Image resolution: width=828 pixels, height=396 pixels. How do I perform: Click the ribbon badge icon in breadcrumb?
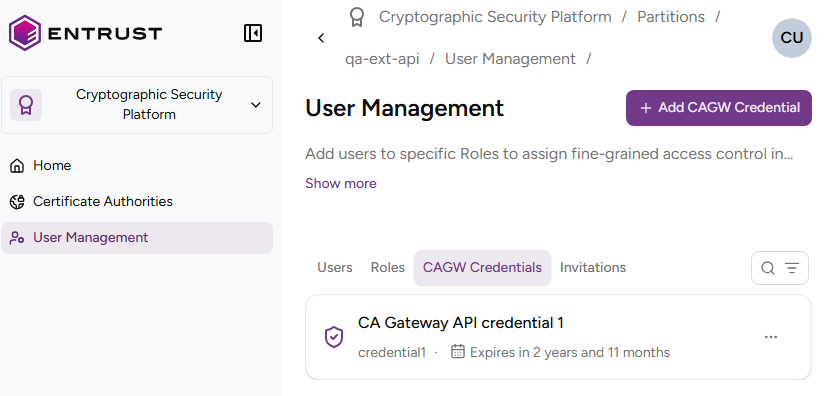click(357, 17)
